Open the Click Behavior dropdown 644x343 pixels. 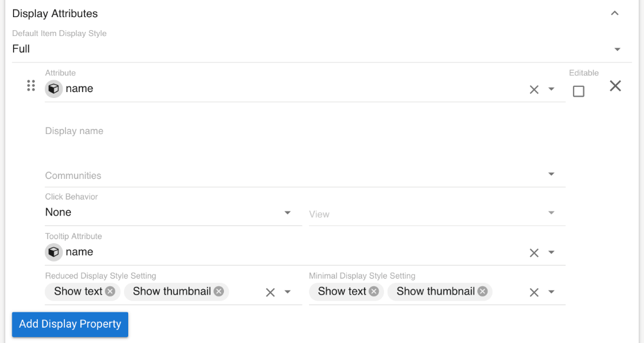pos(288,213)
